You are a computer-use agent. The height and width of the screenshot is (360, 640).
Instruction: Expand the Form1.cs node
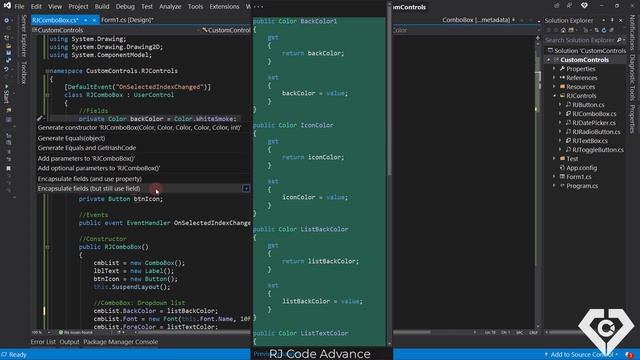click(554, 177)
